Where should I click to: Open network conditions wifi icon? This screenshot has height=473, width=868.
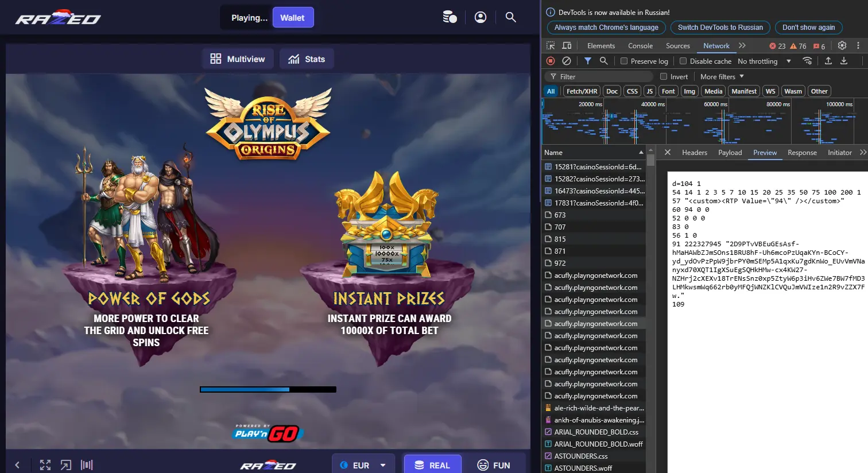click(x=807, y=61)
